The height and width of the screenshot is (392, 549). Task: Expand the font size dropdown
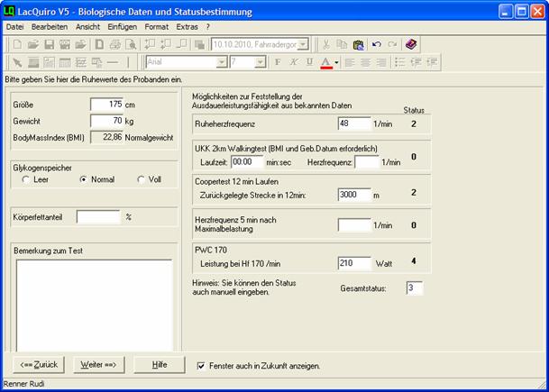pos(260,62)
